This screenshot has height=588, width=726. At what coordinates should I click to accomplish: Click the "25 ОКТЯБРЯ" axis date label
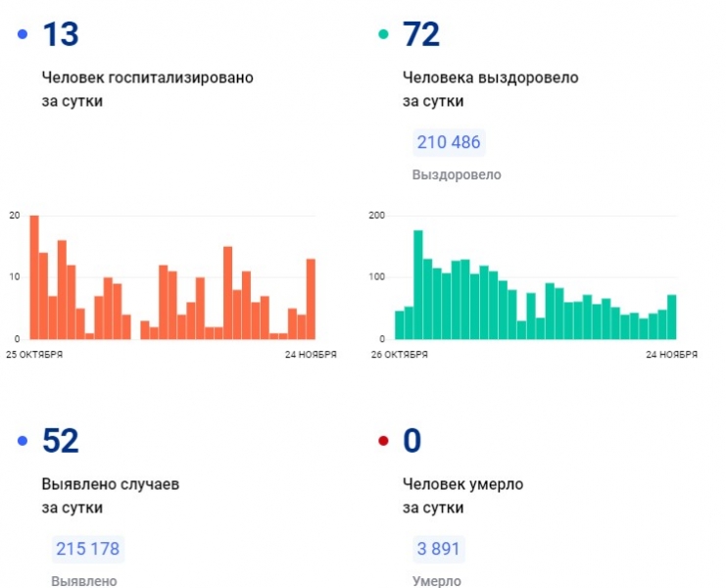coord(34,355)
